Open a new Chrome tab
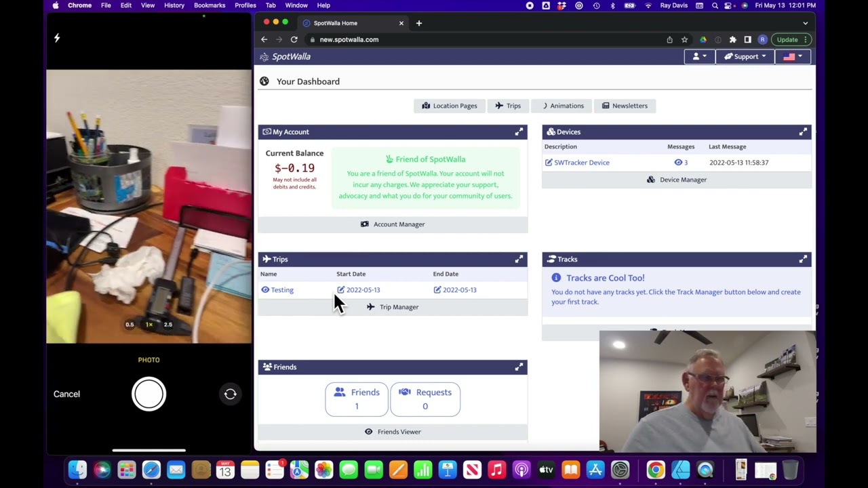 pos(419,23)
